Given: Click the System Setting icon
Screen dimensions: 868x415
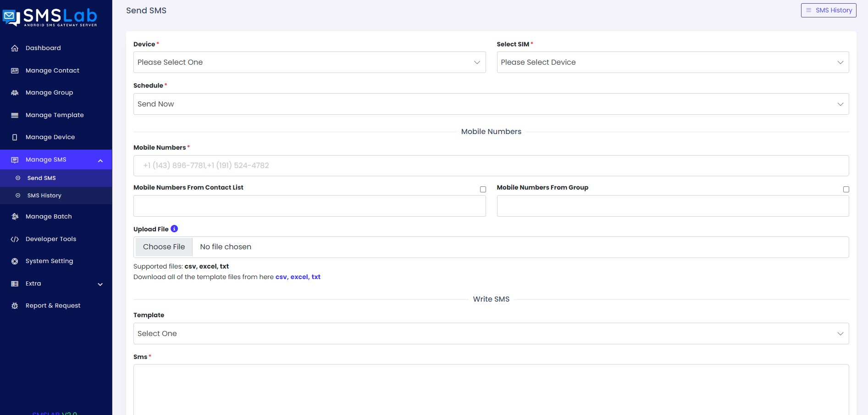Looking at the screenshot, I should 15,261.
